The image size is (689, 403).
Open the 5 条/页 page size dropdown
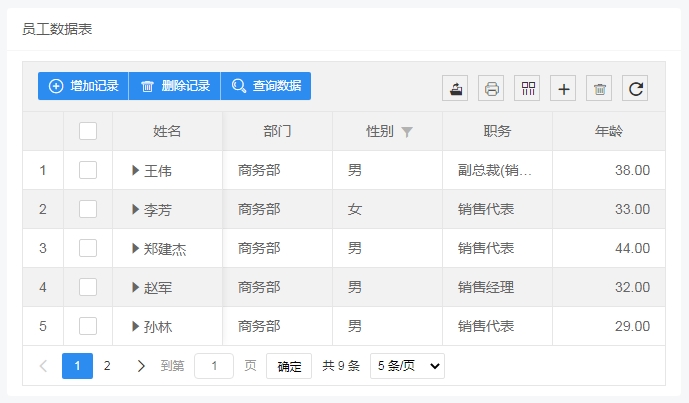tap(407, 366)
